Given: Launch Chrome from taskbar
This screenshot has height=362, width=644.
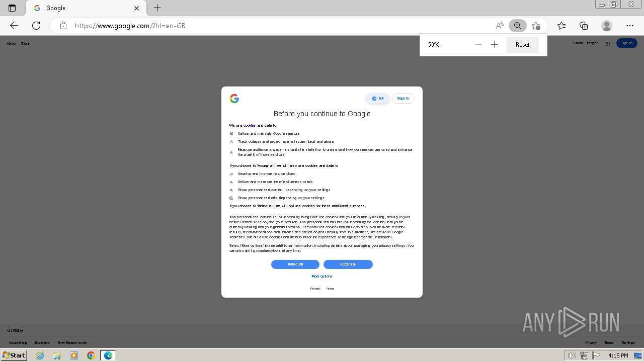Looking at the screenshot, I should [x=91, y=355].
